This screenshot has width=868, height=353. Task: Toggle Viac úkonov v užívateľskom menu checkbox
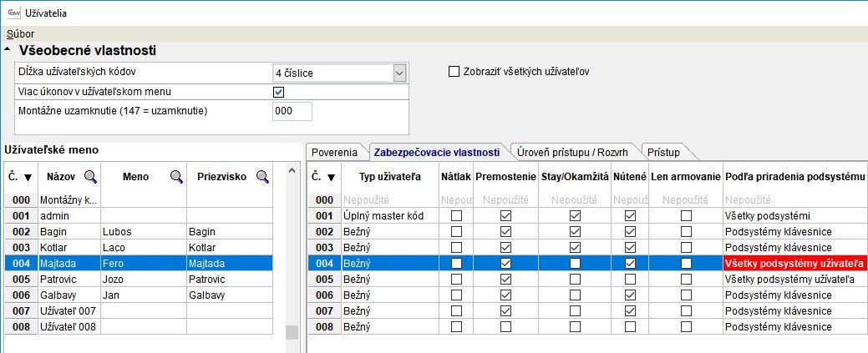pos(279,92)
